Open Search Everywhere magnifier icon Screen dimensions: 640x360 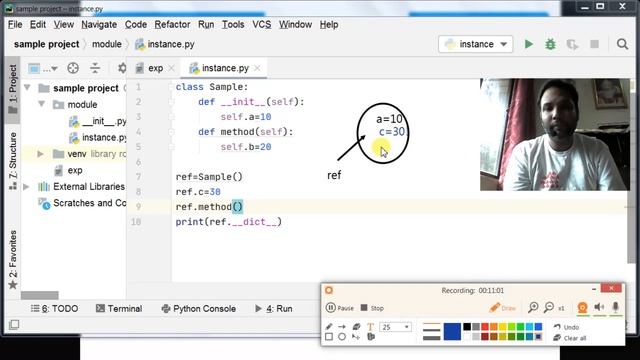622,44
